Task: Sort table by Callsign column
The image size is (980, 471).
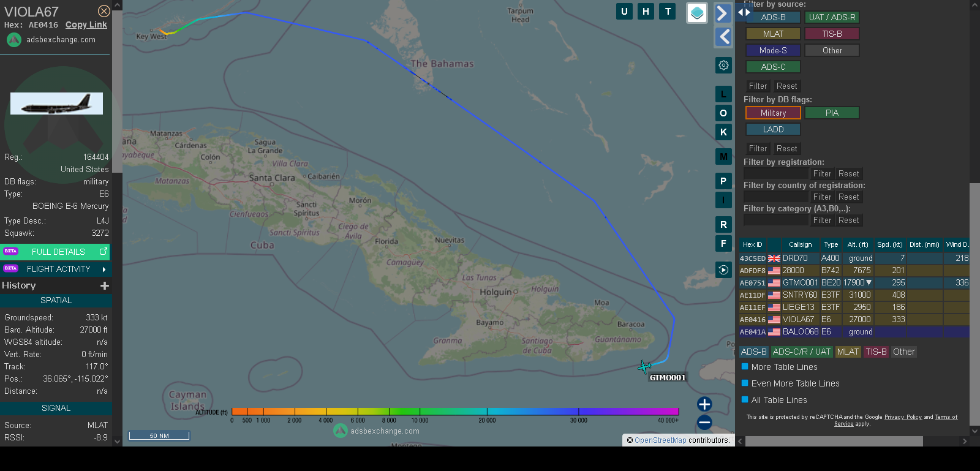Action: pyautogui.click(x=800, y=244)
